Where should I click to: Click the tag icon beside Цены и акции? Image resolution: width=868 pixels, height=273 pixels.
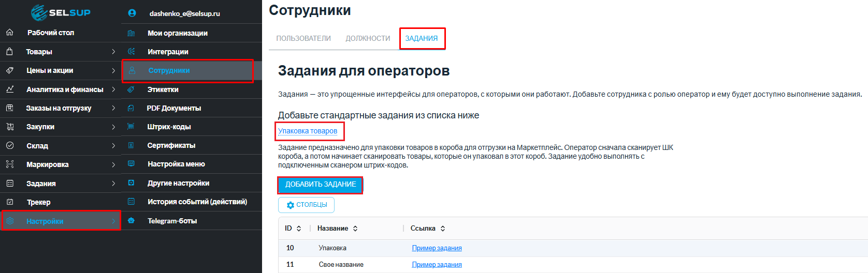(x=10, y=70)
